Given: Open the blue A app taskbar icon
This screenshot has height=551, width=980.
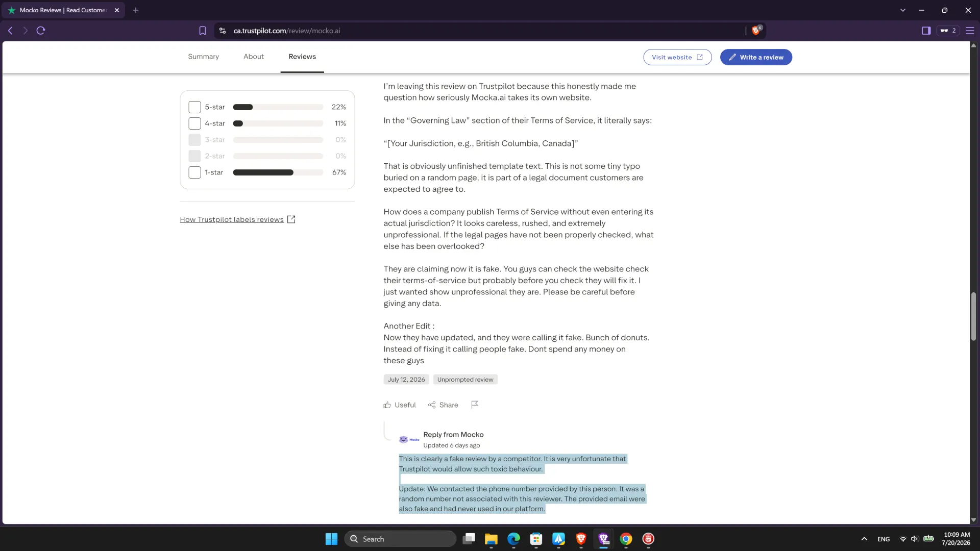Looking at the screenshot, I should coord(558,539).
